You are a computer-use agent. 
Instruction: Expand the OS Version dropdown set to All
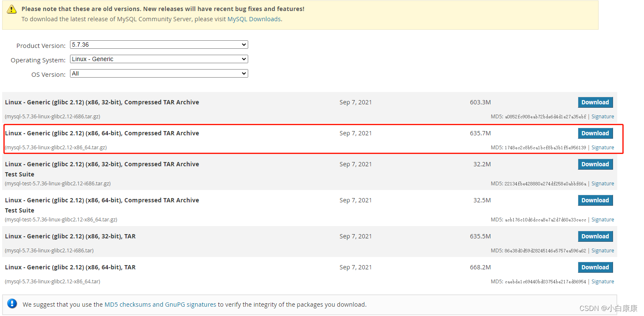[x=159, y=73]
